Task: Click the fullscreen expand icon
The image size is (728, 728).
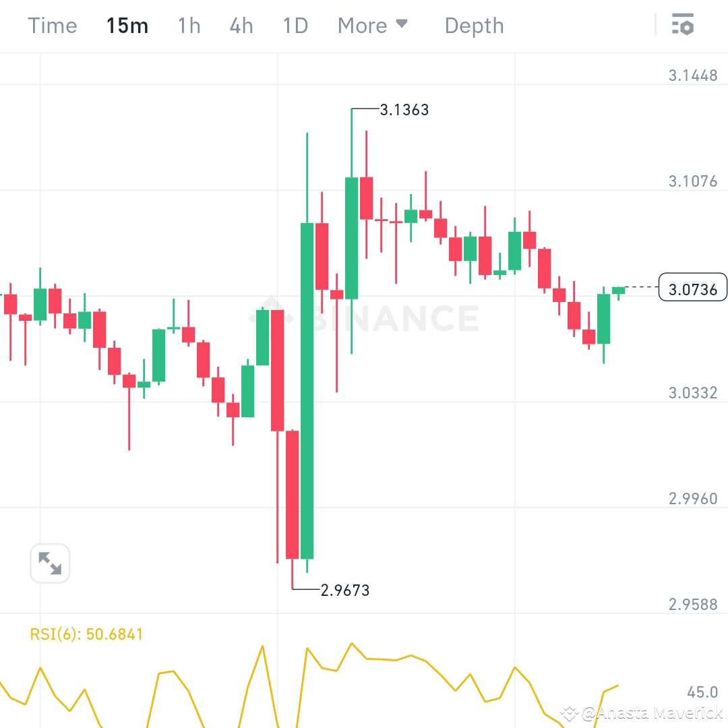Action: click(50, 563)
